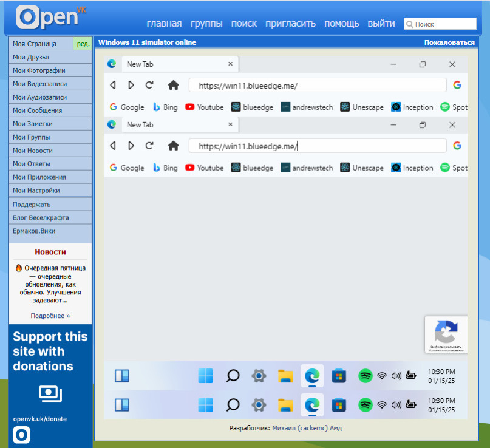Open главная in top navigation
Viewport: 490px width, 448px height.
coord(164,24)
